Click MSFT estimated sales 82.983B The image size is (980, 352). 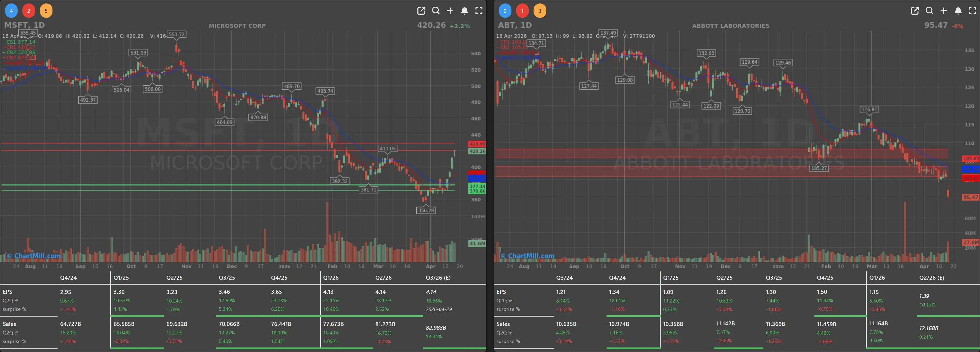point(436,328)
